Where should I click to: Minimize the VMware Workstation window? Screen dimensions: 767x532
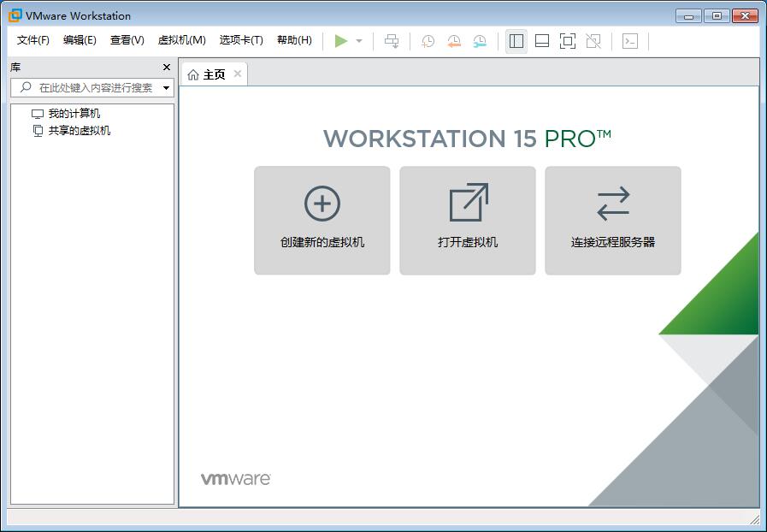(x=688, y=16)
